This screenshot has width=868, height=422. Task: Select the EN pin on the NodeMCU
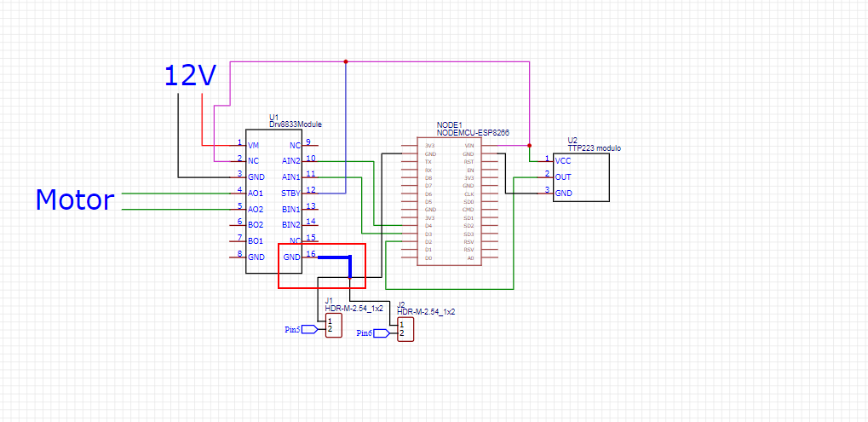[470, 170]
